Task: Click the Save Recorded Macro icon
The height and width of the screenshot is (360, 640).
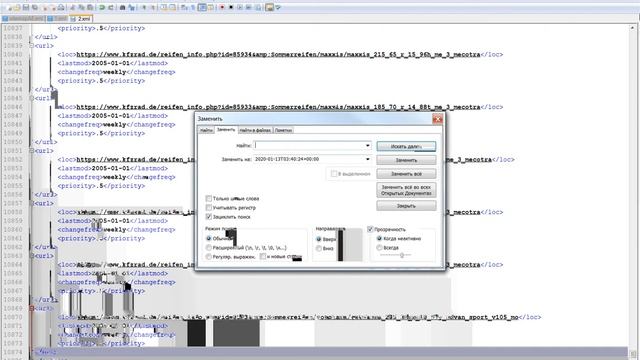Action: tap(258, 7)
